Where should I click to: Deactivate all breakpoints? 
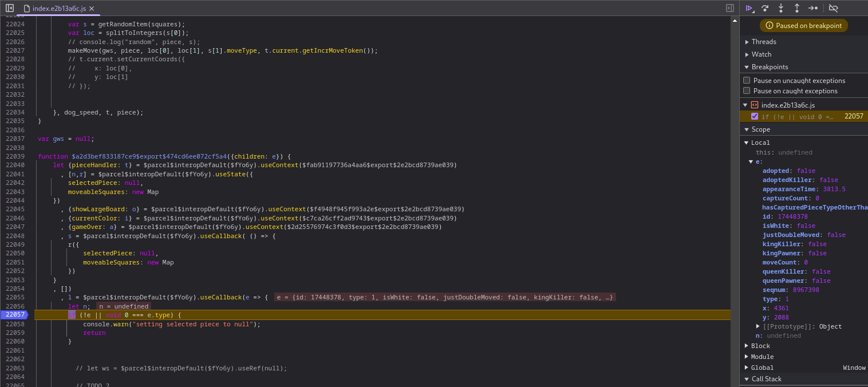coord(833,8)
